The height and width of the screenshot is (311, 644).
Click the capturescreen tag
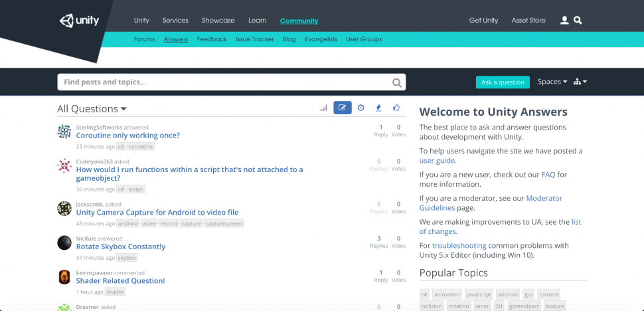click(x=224, y=223)
